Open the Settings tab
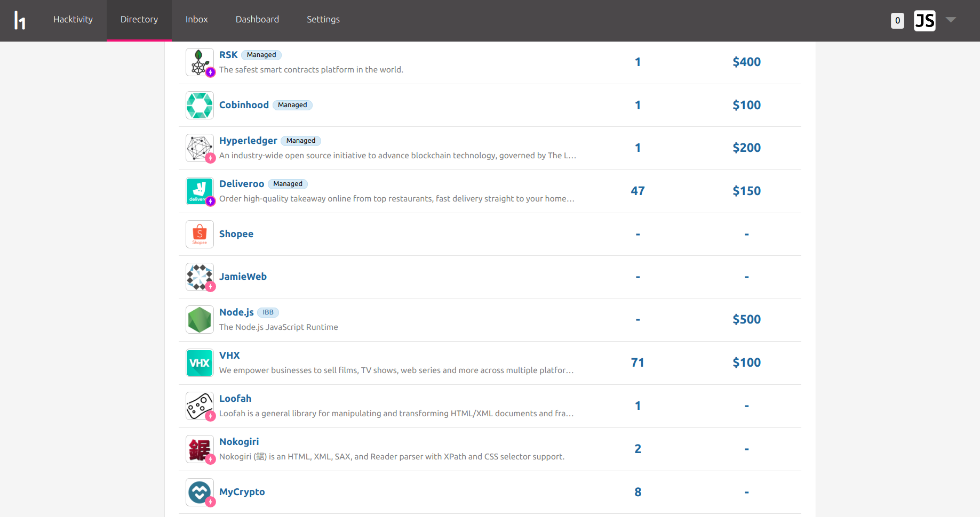Screen dimensions: 980x517 point(323,20)
